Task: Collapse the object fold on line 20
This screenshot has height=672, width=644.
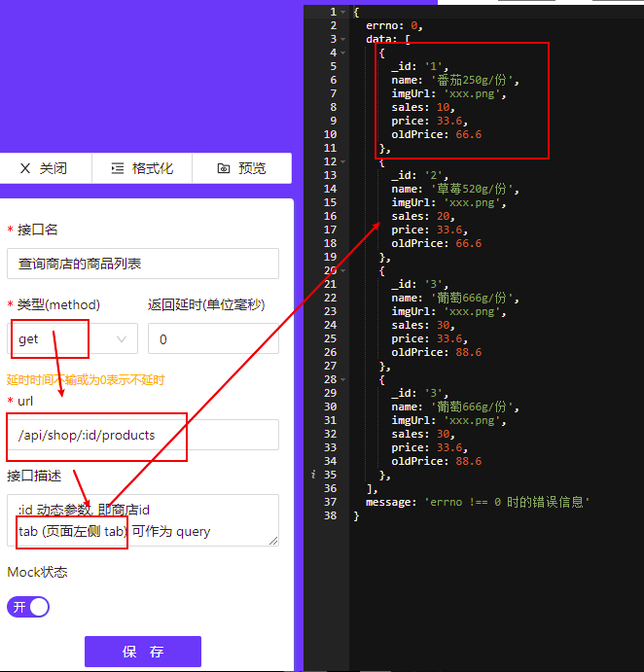Action: [343, 270]
